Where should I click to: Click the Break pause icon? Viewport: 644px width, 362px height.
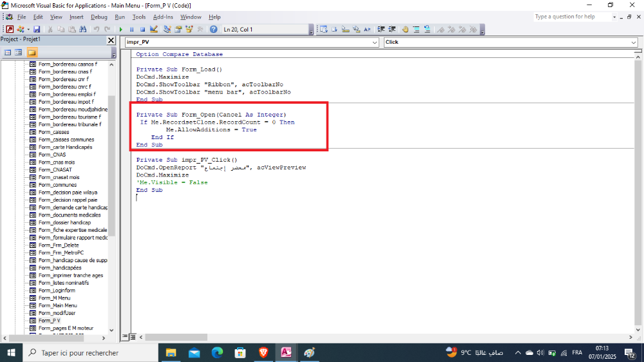click(x=131, y=29)
